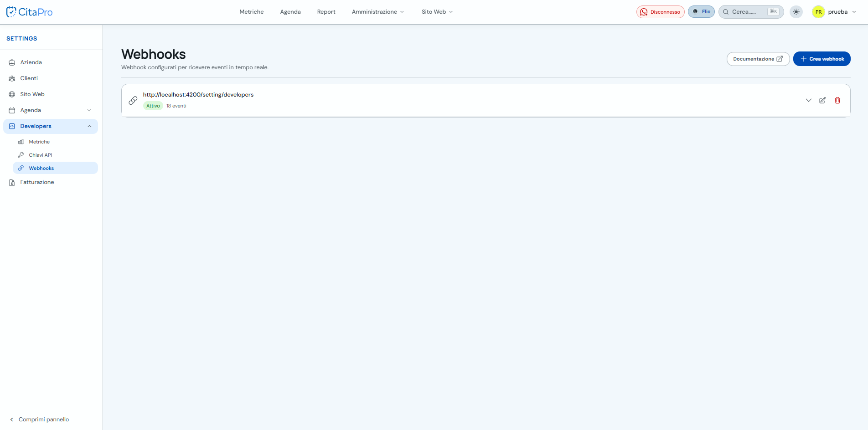The image size is (868, 430).
Task: Click the webhook link chain icon
Action: 133,100
